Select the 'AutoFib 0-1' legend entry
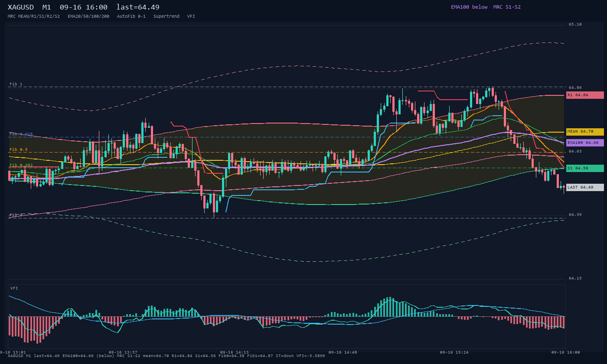Image resolution: width=607 pixels, height=364 pixels. [x=131, y=16]
